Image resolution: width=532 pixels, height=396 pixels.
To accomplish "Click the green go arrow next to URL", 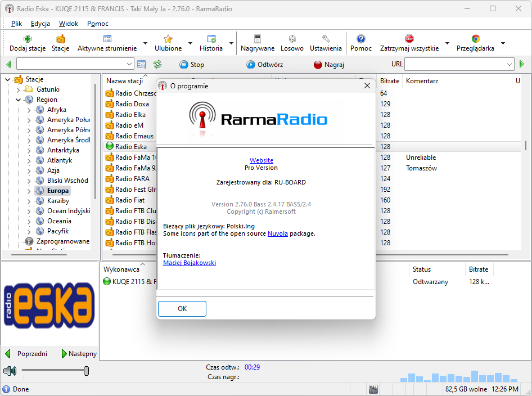I will 522,64.
